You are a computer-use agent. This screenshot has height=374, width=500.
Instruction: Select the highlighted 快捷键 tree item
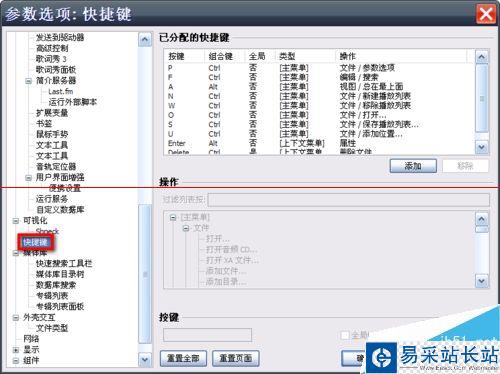tap(35, 242)
